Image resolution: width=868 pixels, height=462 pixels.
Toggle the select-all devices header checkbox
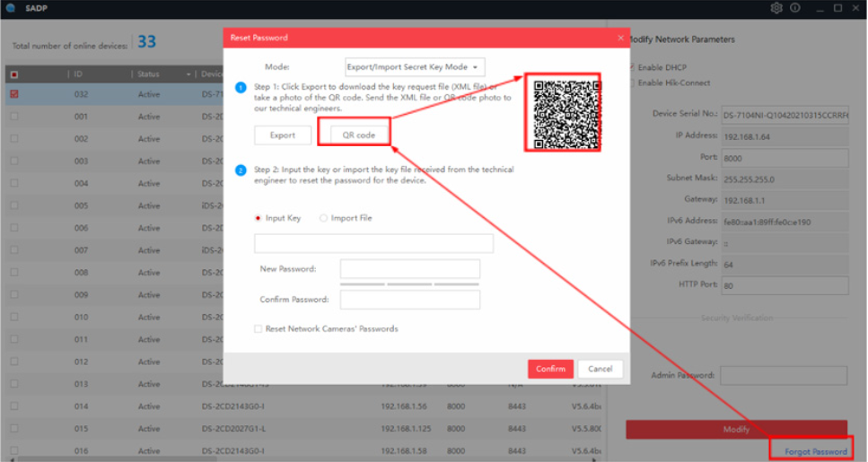13,74
